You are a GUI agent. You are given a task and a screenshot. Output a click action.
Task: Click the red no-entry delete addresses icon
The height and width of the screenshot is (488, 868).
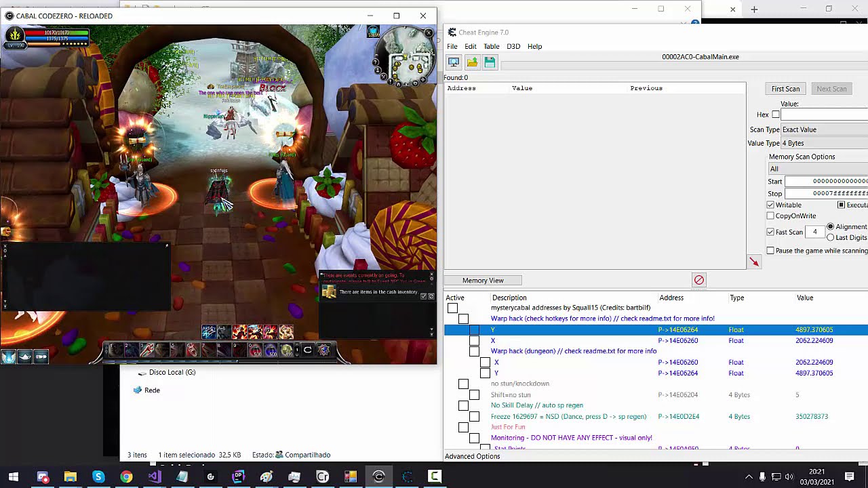click(699, 280)
